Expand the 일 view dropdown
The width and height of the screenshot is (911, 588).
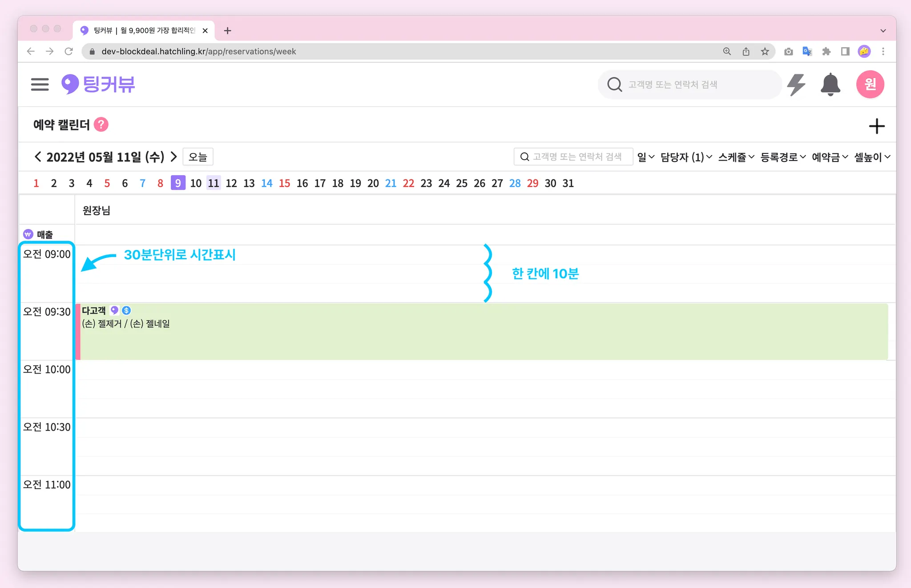[645, 157]
